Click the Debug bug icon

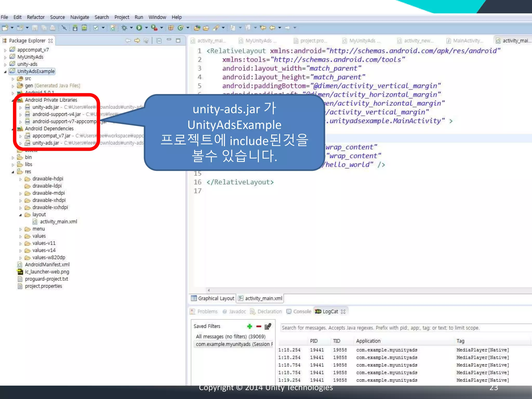[124, 28]
